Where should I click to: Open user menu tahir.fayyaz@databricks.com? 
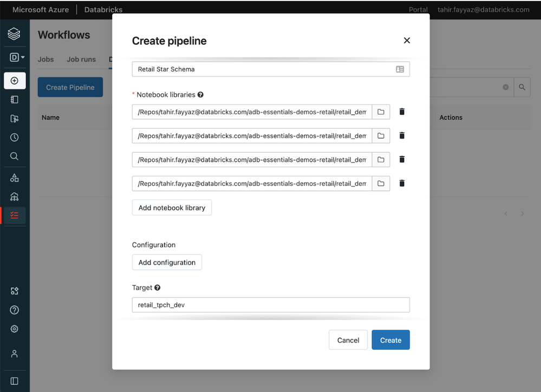[x=484, y=10]
